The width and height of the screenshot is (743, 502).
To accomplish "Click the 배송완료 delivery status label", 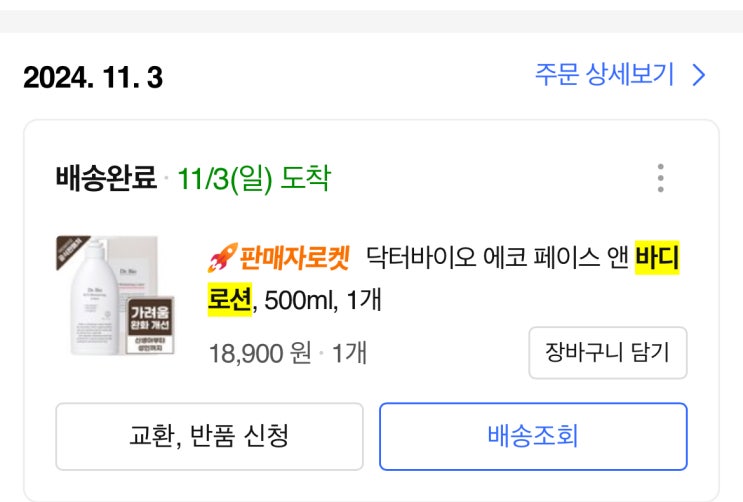I will pos(106,179).
